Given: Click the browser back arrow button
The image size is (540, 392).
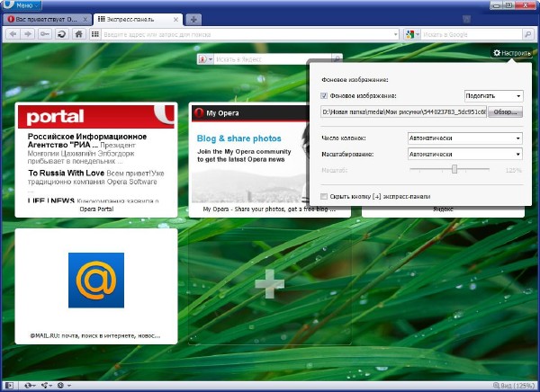Looking at the screenshot, I should (x=13, y=34).
